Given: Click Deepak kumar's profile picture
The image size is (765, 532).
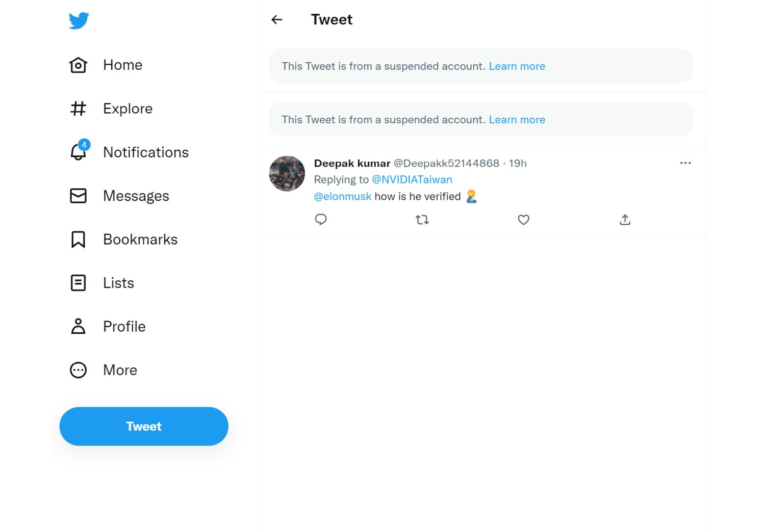Looking at the screenshot, I should coord(287,174).
